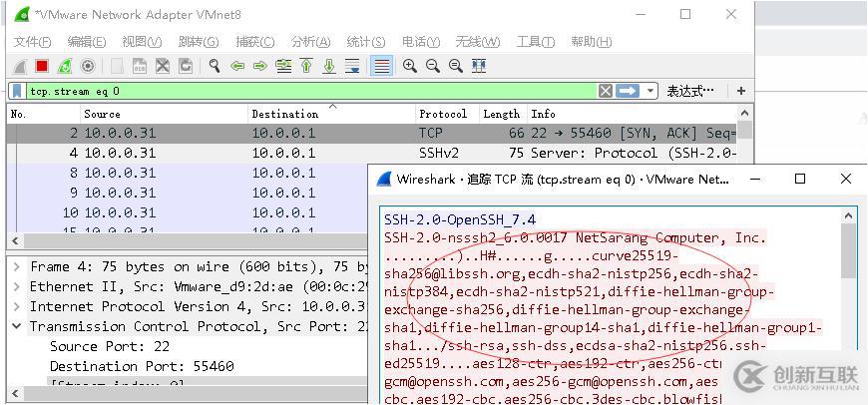Go back to the previous packet with green left arrow
The image size is (868, 405).
[x=237, y=67]
